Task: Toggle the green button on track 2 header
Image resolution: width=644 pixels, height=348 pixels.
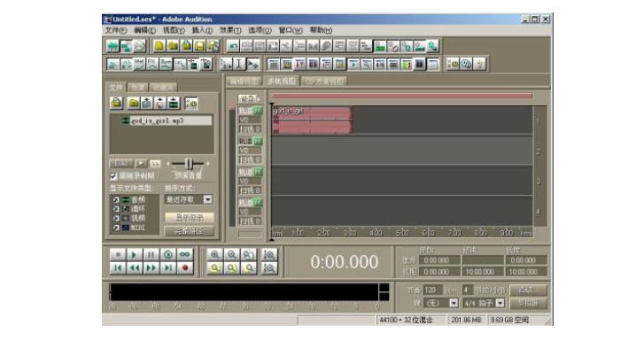Action: pyautogui.click(x=258, y=141)
